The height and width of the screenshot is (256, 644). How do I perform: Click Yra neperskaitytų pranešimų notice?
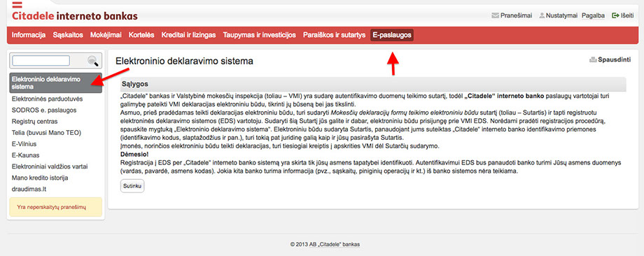[x=56, y=207]
